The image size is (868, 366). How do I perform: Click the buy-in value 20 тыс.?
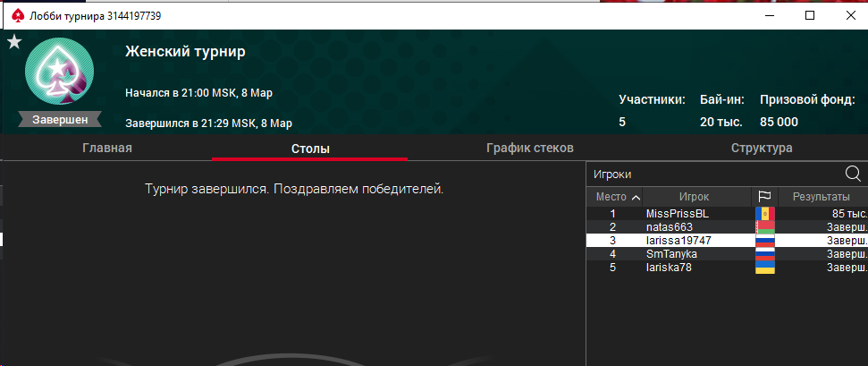click(x=721, y=122)
